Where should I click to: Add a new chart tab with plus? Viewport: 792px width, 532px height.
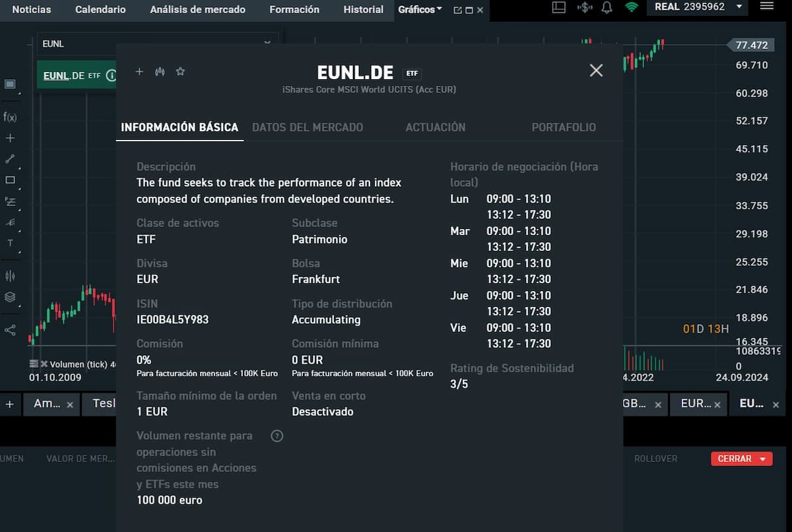10,404
